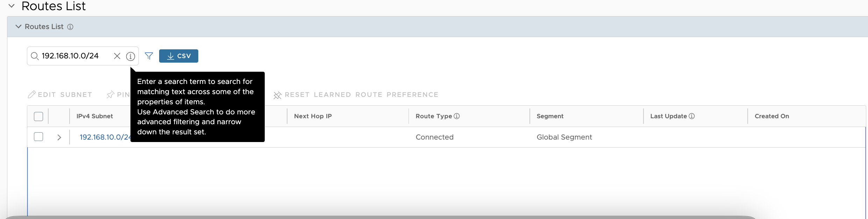The width and height of the screenshot is (868, 219).
Task: Click info icon beside Routes List panel title
Action: point(70,27)
